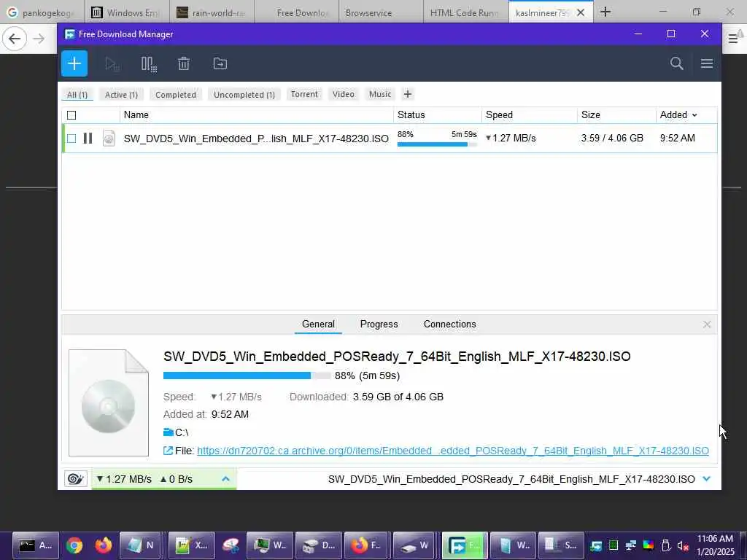The height and width of the screenshot is (560, 747).
Task: Select the Music filter tab
Action: pyautogui.click(x=380, y=94)
